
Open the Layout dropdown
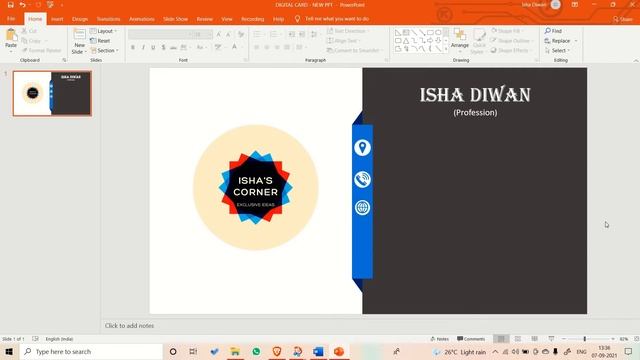103,31
